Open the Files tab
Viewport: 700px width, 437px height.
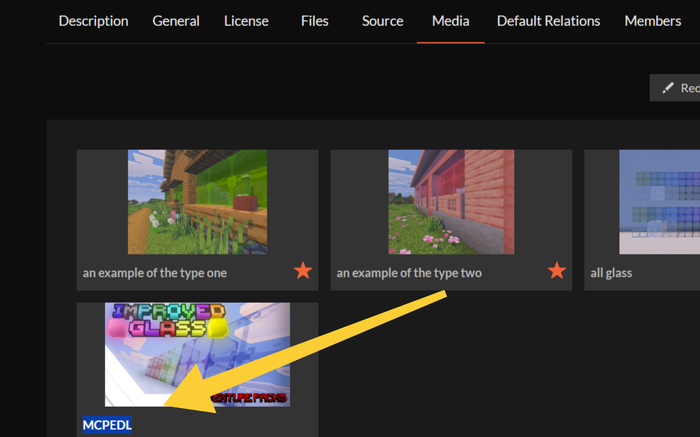[314, 21]
